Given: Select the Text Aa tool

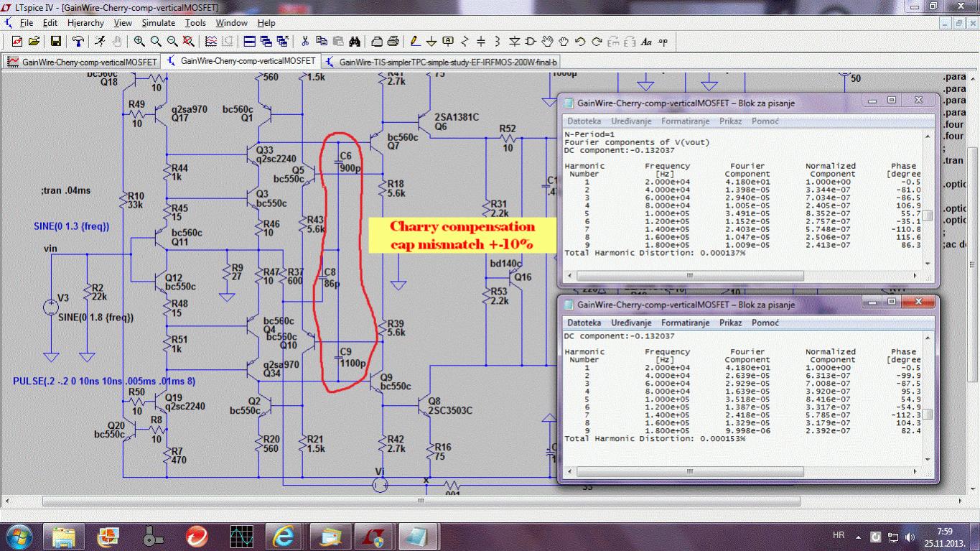Looking at the screenshot, I should tap(646, 42).
